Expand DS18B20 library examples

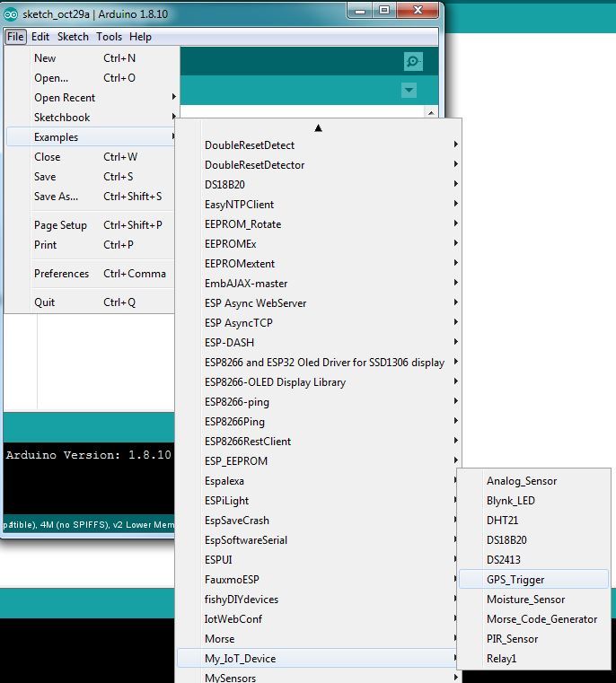coord(318,184)
